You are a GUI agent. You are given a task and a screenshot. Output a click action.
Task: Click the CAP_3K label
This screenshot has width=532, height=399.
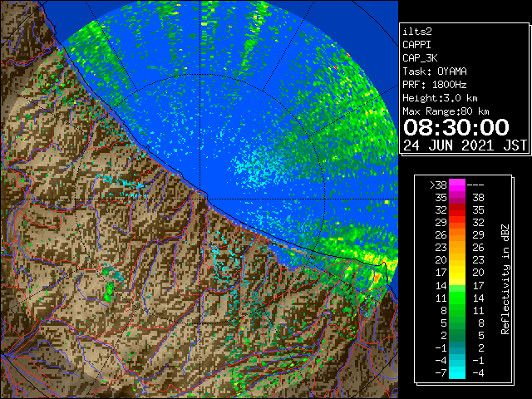coord(420,58)
